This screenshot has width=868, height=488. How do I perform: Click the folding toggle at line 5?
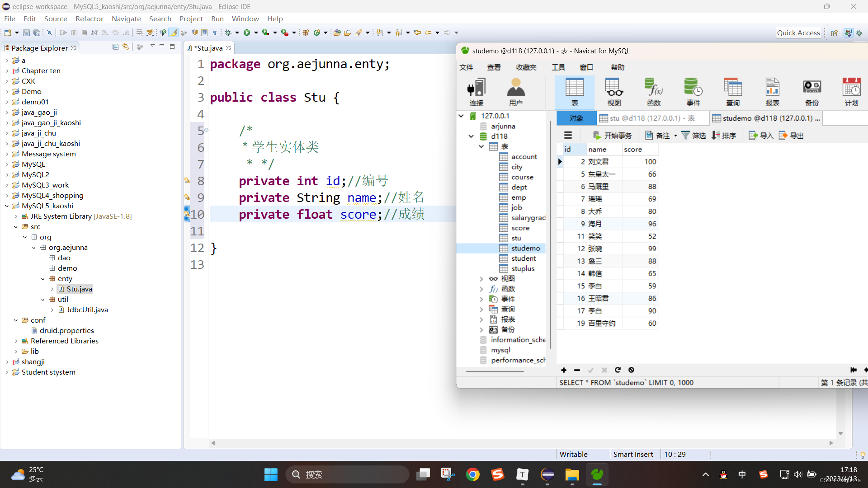[206, 130]
